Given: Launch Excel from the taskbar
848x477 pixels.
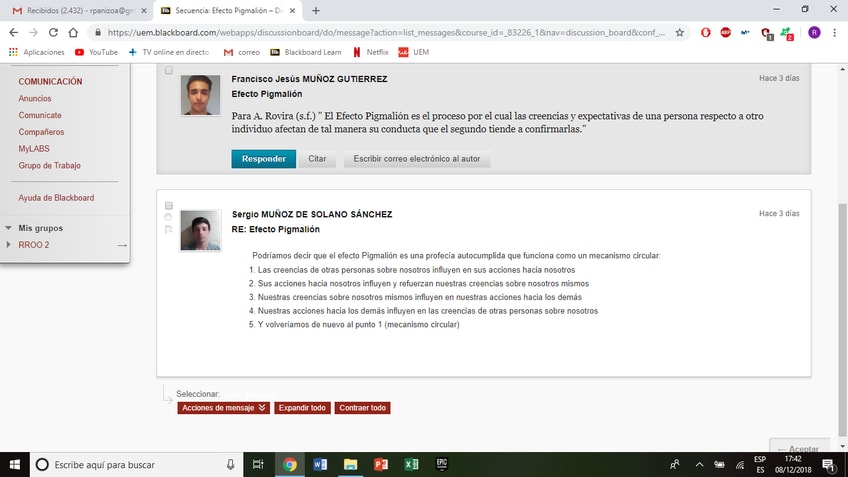Looking at the screenshot, I should (x=410, y=465).
